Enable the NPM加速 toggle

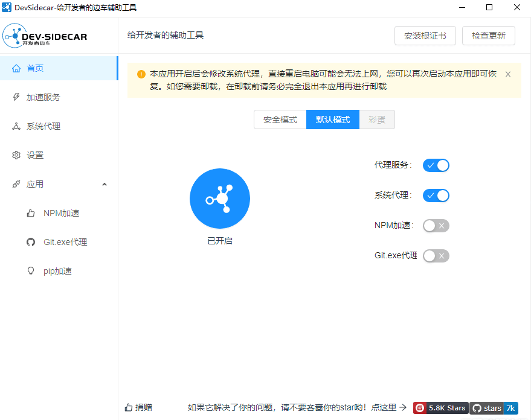[436, 225]
